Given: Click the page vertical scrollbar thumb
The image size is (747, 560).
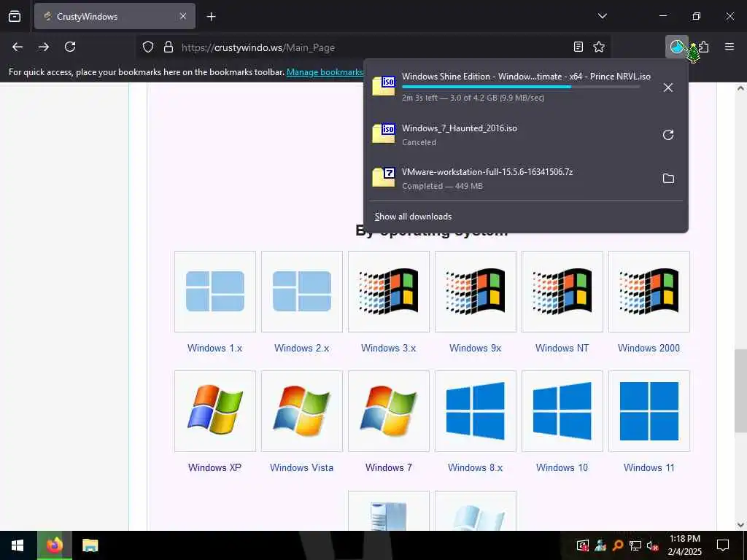Looking at the screenshot, I should (x=740, y=391).
